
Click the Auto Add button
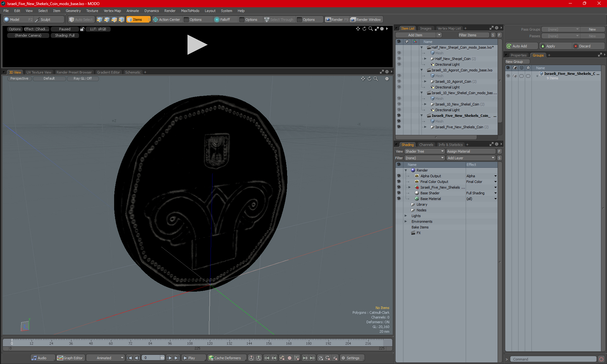(519, 46)
